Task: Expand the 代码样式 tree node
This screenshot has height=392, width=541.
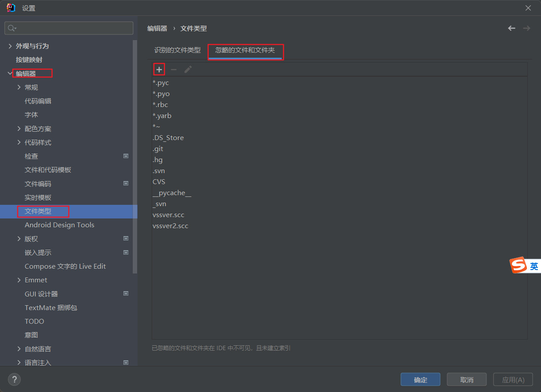Action: point(19,142)
